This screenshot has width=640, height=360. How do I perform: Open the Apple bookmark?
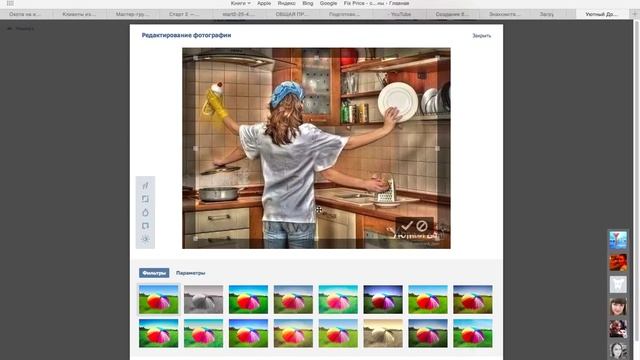pos(264,3)
